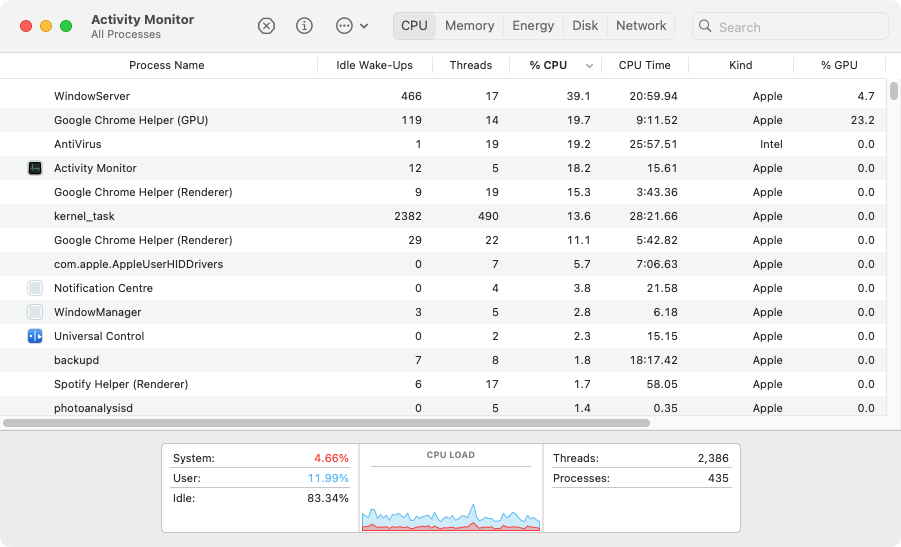The image size is (901, 547).
Task: Click the All Processes subtitle
Action: [x=126, y=34]
